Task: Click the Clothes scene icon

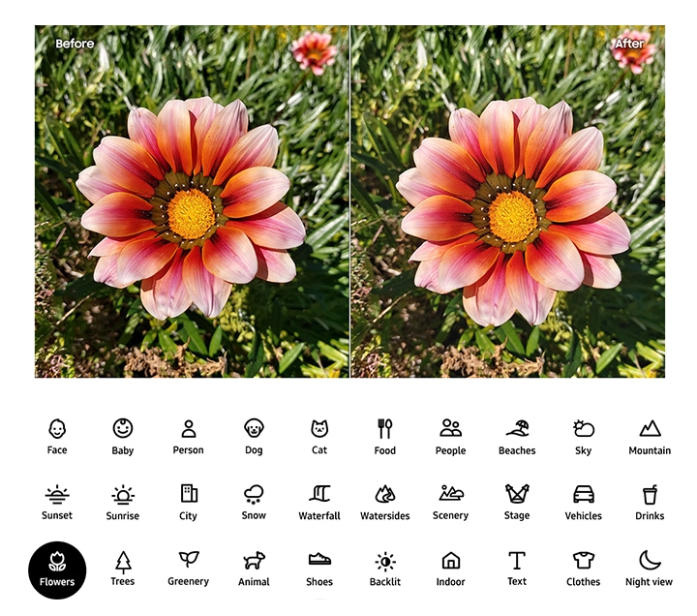Action: [583, 561]
